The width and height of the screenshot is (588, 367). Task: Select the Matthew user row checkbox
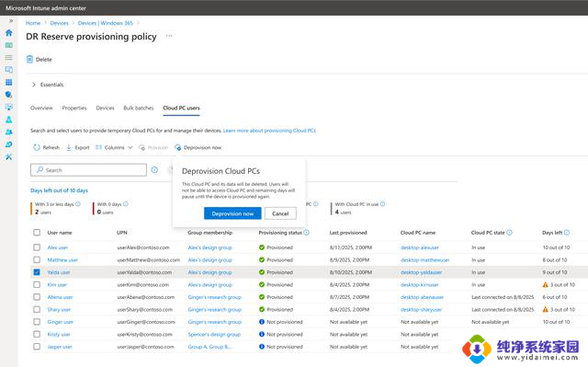(x=37, y=259)
